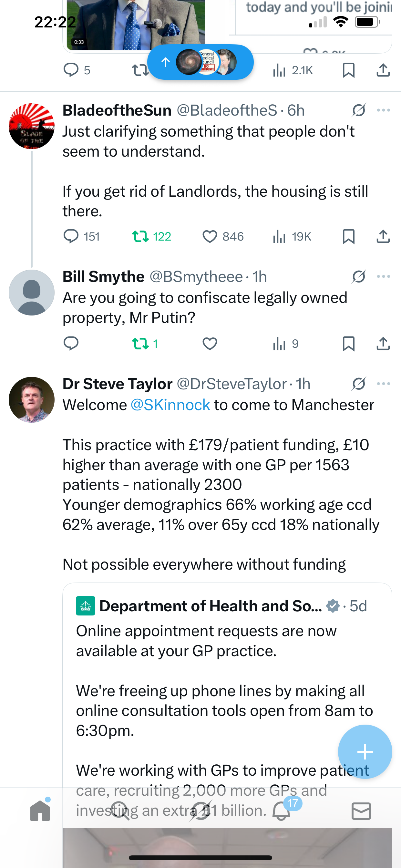Open the @SKinnock mention link

click(170, 405)
